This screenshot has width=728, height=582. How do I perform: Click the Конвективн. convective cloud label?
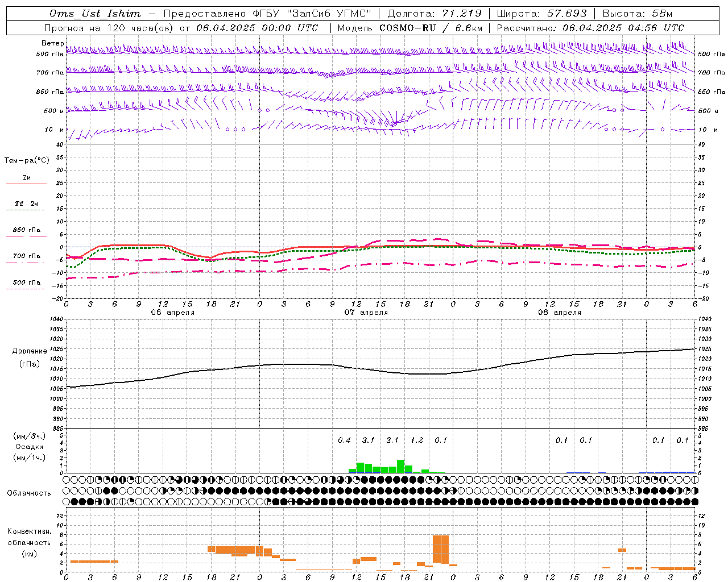29,531
